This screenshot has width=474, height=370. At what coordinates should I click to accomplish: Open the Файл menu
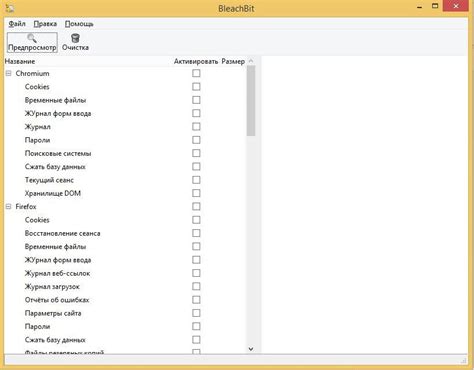(x=17, y=24)
